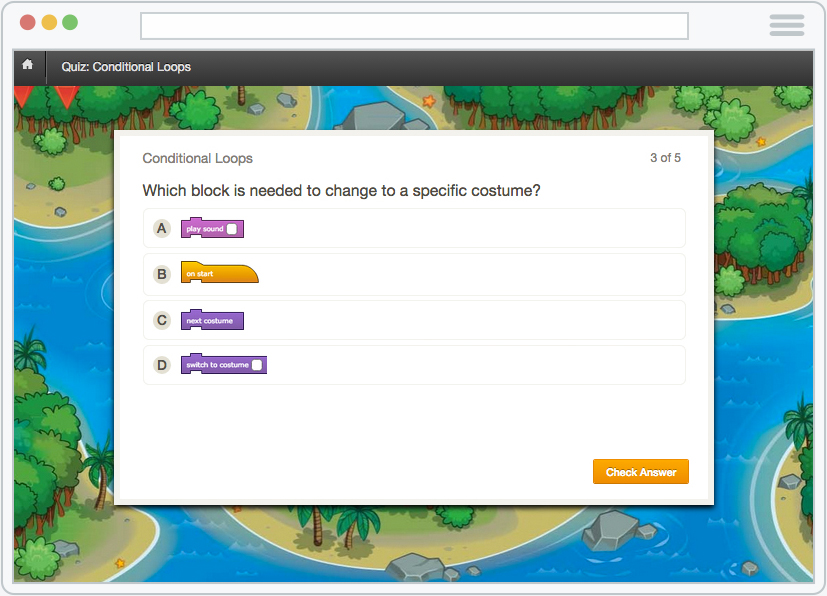Click the 3 of 5 progress indicator
The height and width of the screenshot is (596, 827).
[x=665, y=158]
